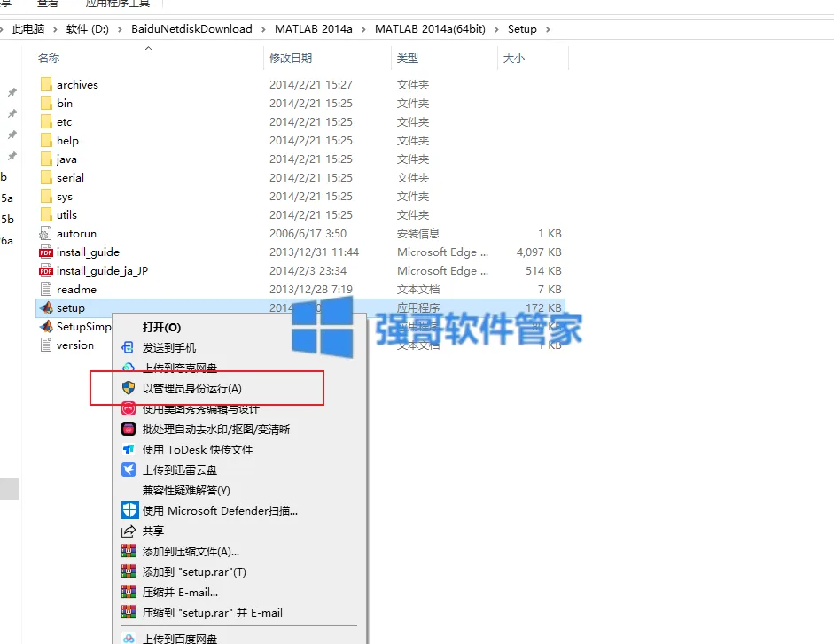
Task: Click the install_guide_ja_JP PDF icon
Action: (46, 271)
